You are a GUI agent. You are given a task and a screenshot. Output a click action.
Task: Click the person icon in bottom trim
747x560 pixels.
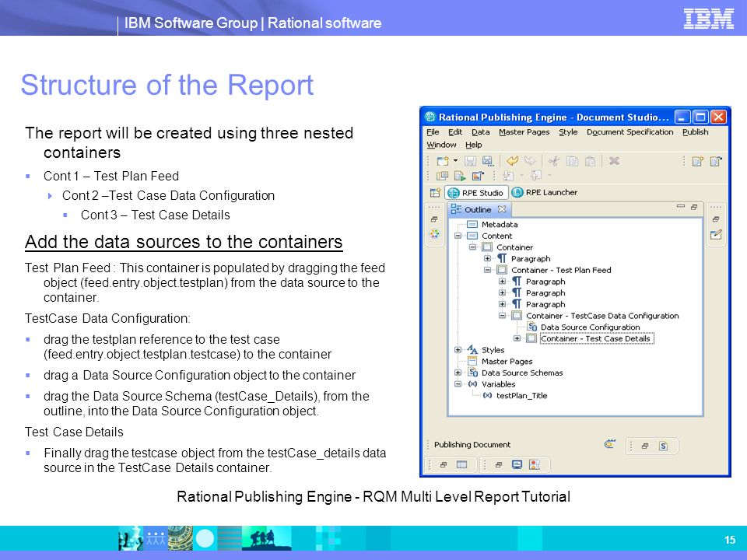point(535,465)
